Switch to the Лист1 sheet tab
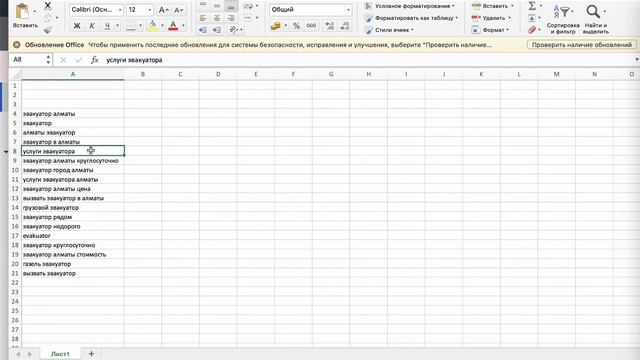 [60, 354]
